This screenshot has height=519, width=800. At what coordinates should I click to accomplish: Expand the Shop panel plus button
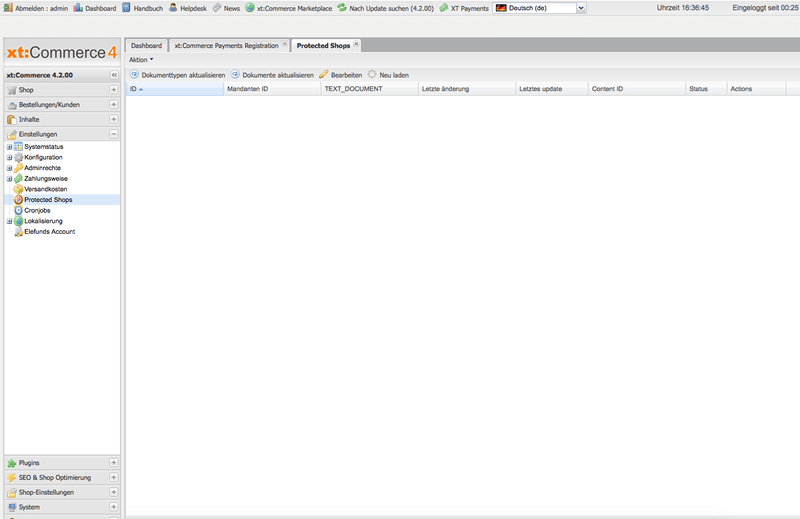pyautogui.click(x=113, y=90)
